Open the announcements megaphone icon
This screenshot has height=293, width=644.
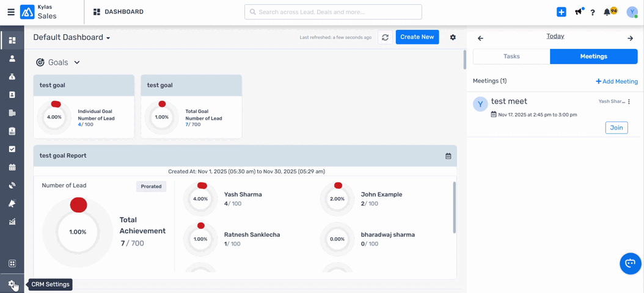[578, 12]
